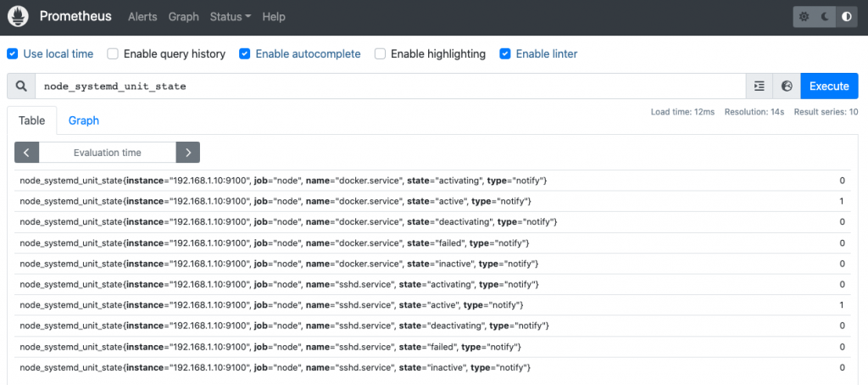The width and height of the screenshot is (868, 385).
Task: Click docker.service state="inactive" series row
Action: pyautogui.click(x=432, y=264)
